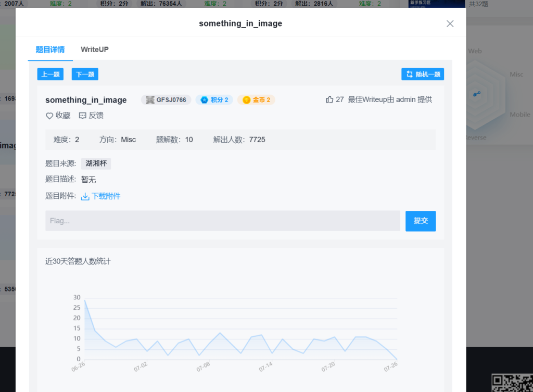Viewport: 533px width, 392px height.
Task: Close the something_in_image dialog
Action: 450,23
